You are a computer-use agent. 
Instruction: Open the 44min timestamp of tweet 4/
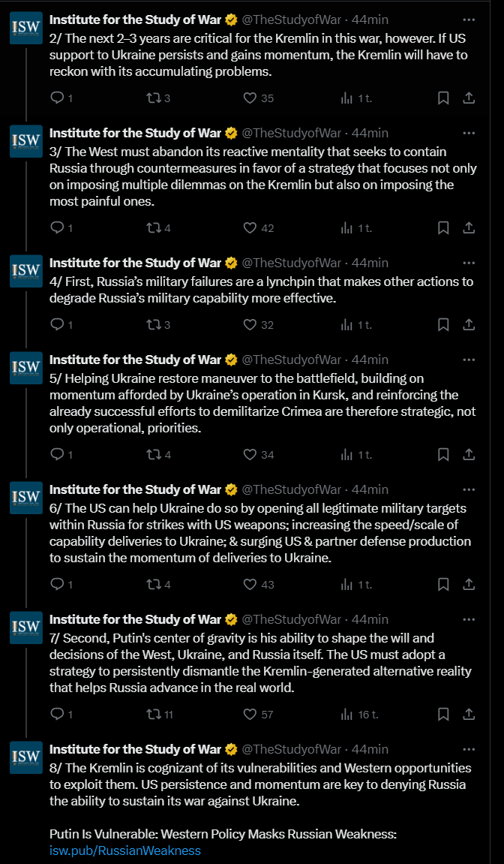click(x=370, y=263)
